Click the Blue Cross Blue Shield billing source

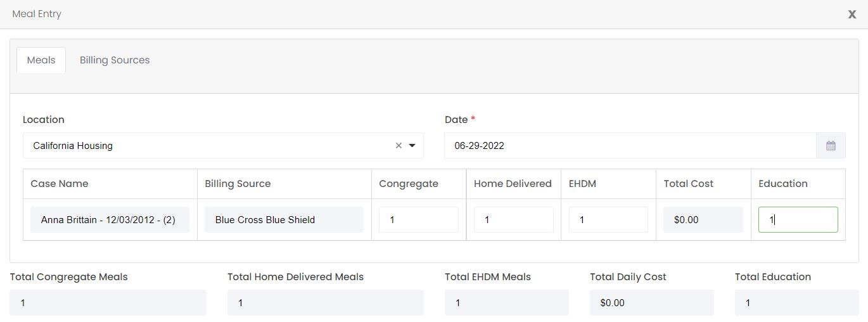(x=284, y=220)
